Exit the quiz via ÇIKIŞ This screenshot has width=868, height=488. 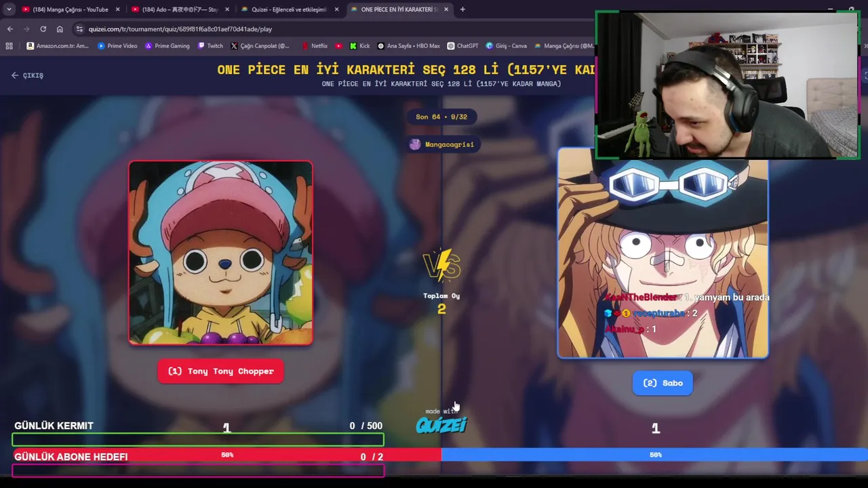(x=27, y=75)
